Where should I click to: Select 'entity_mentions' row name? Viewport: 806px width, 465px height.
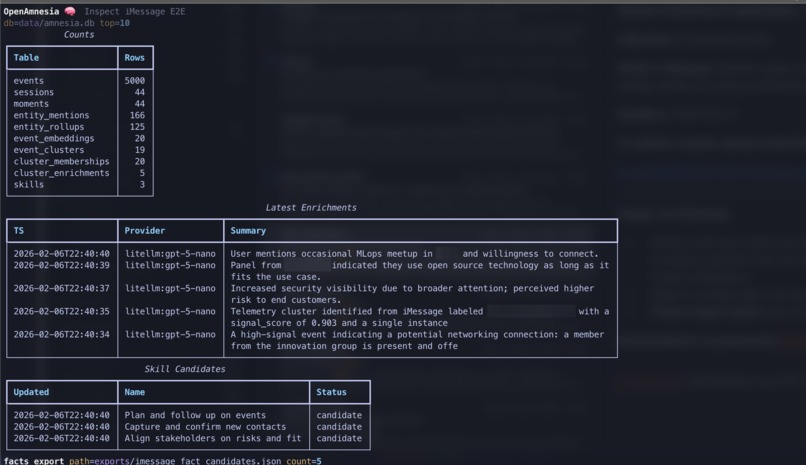click(51, 115)
